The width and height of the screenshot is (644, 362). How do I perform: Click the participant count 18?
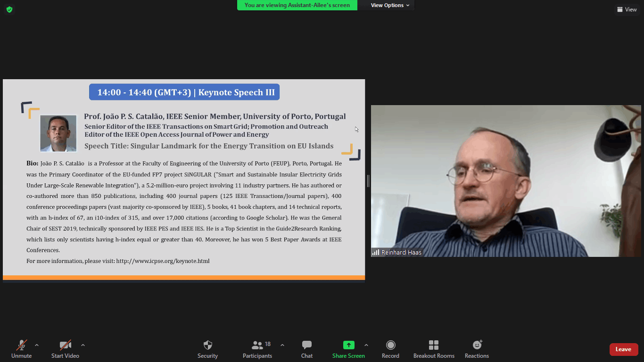[268, 344]
